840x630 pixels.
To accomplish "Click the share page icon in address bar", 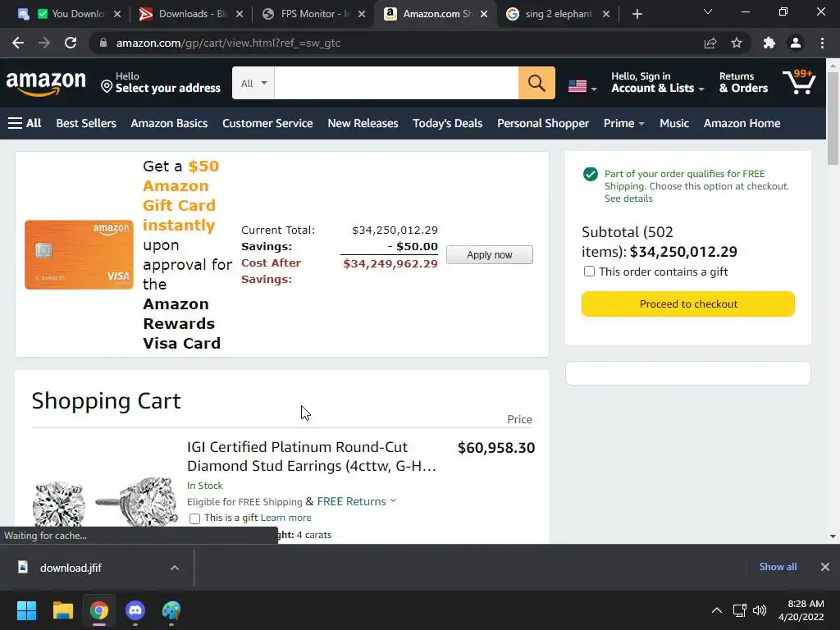I will click(710, 43).
